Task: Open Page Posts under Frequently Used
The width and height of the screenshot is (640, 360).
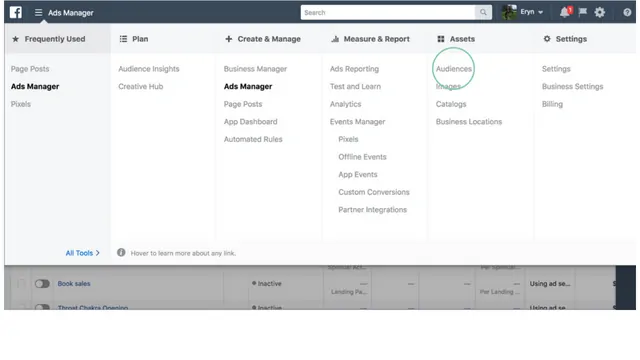Action: click(x=30, y=69)
